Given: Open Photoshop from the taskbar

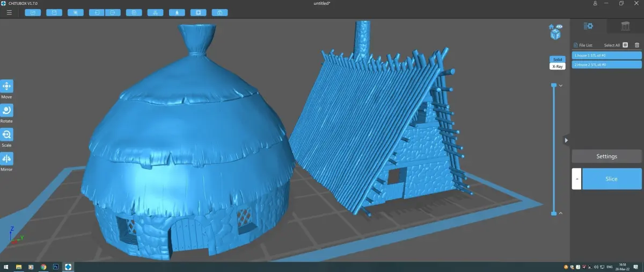Looking at the screenshot, I should (56, 267).
